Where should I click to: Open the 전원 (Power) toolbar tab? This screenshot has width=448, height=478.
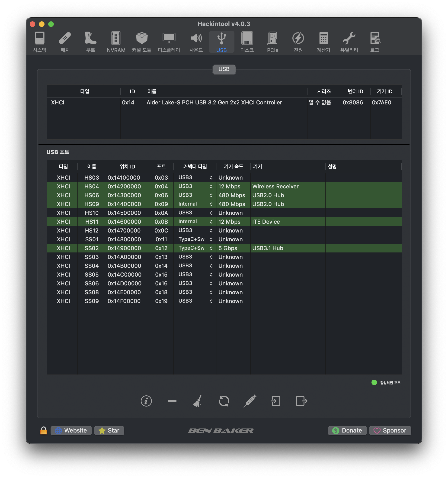click(298, 42)
